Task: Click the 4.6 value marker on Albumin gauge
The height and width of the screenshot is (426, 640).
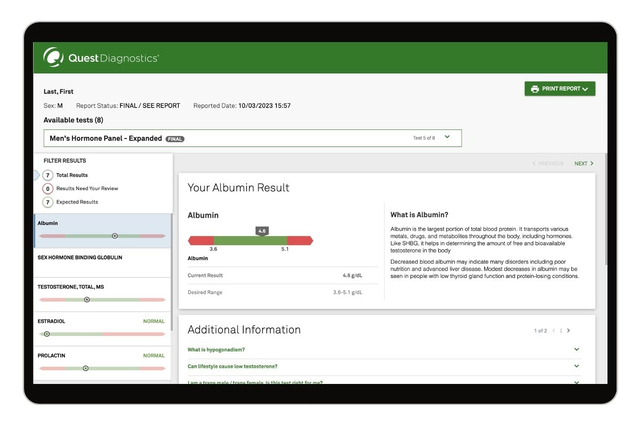Action: [x=262, y=230]
